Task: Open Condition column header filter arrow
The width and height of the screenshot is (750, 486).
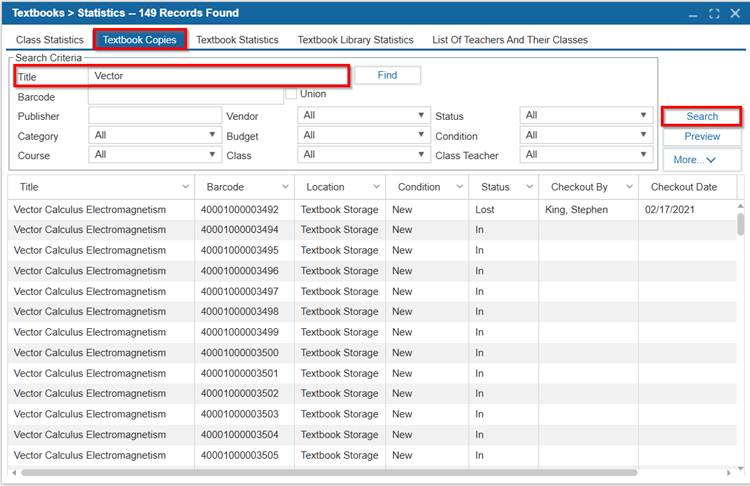Action: [460, 187]
